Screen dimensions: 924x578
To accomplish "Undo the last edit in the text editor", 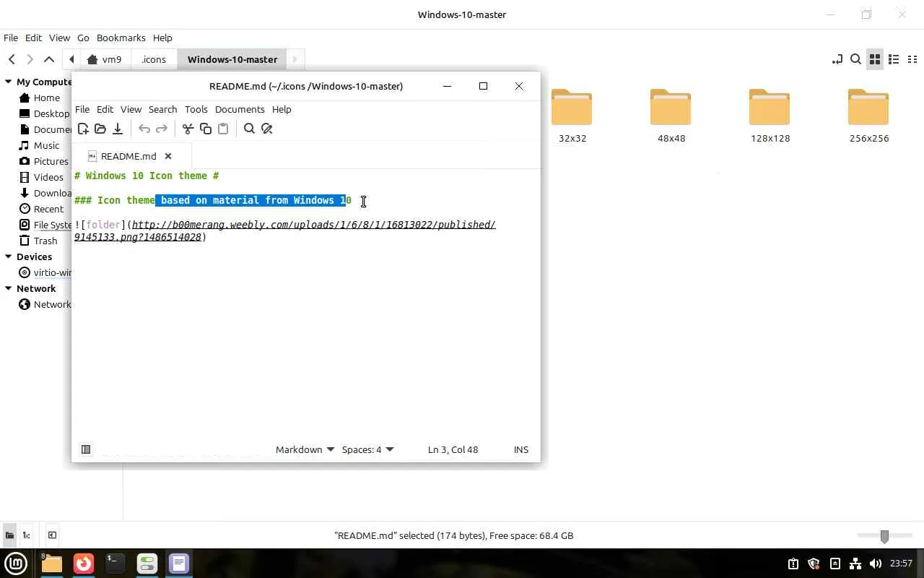I will tap(144, 129).
